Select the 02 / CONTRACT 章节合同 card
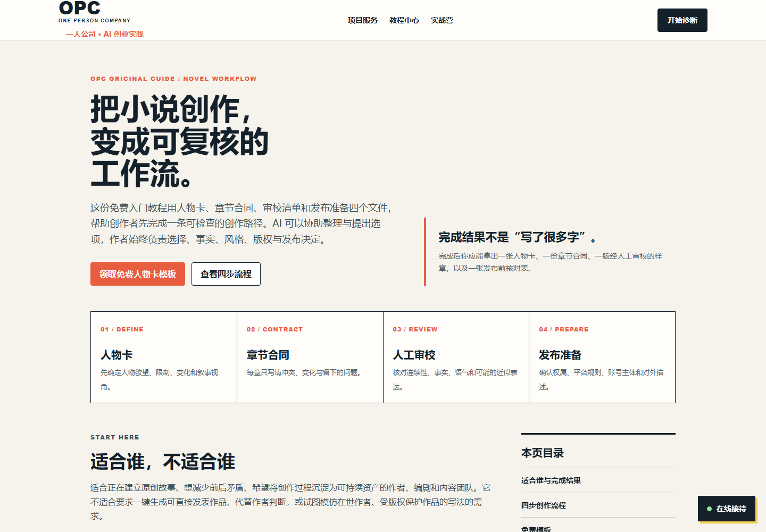Viewport: 766px width, 532px height. [x=310, y=357]
